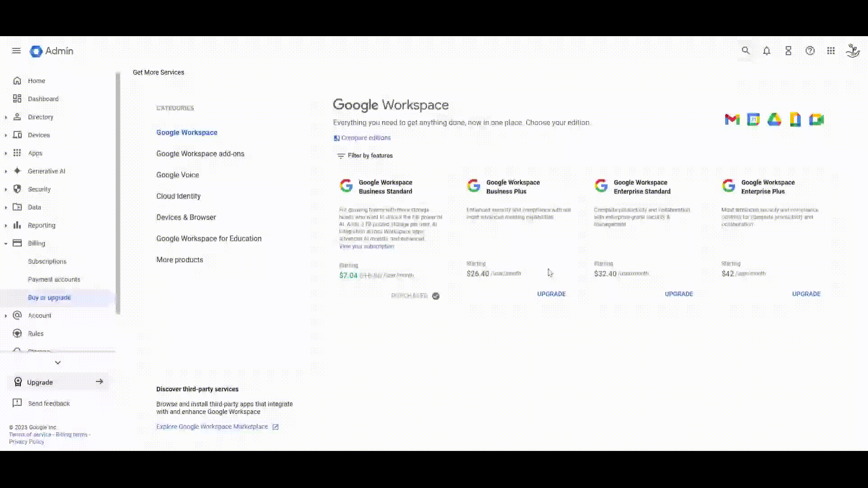Expand the Security section arrow

tap(6, 190)
